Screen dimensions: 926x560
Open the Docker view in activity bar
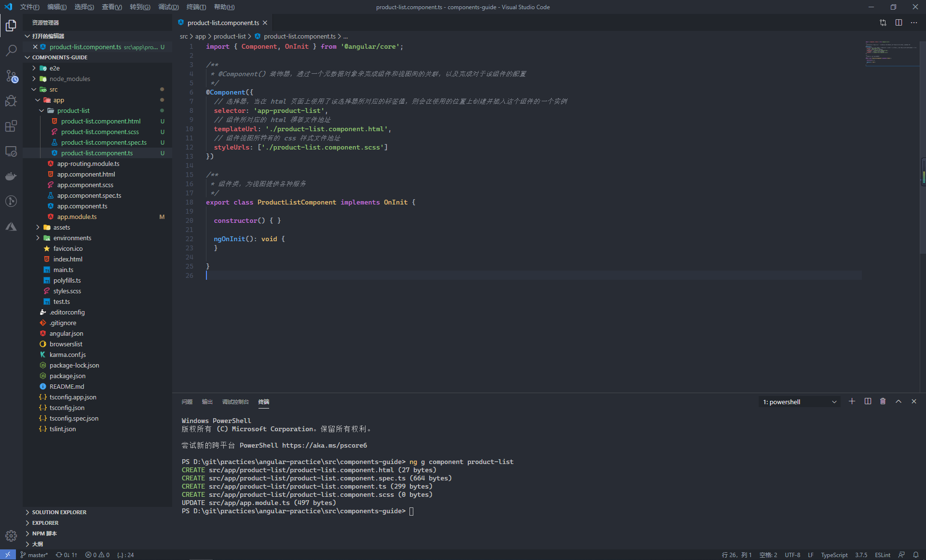(x=11, y=176)
